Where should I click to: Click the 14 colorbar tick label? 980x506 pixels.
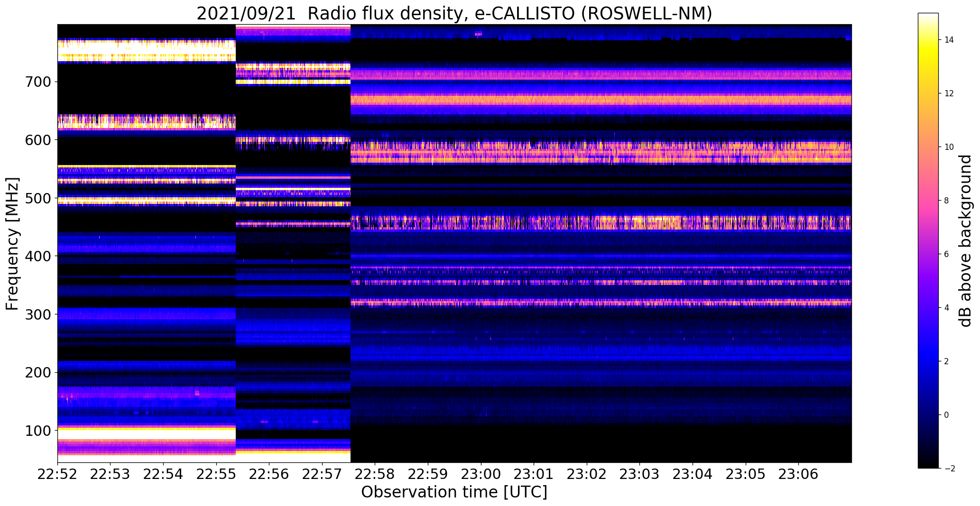949,40
